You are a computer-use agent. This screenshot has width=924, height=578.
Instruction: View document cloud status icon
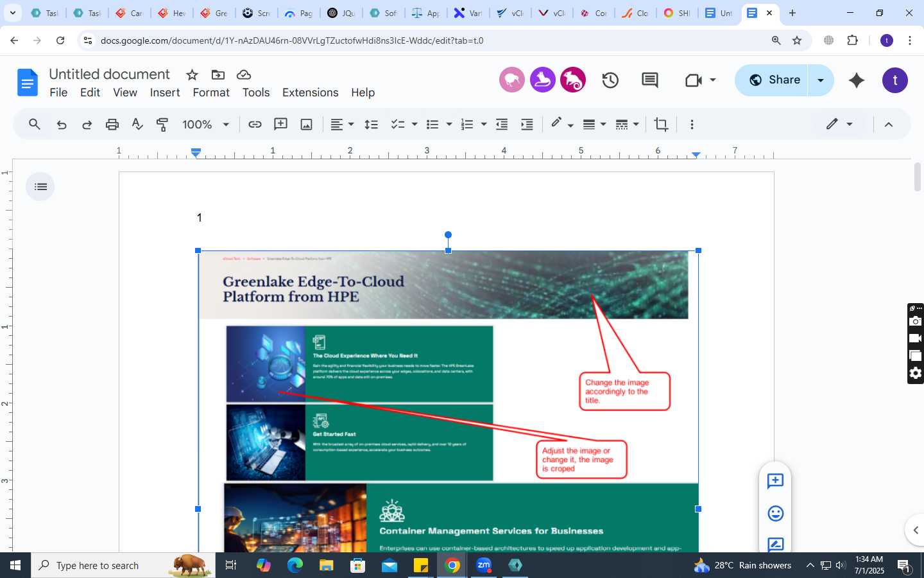click(x=244, y=74)
